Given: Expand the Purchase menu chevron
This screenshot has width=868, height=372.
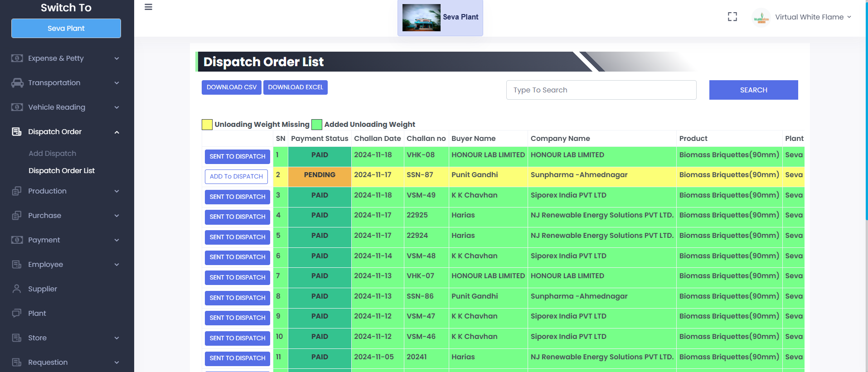Looking at the screenshot, I should (116, 216).
